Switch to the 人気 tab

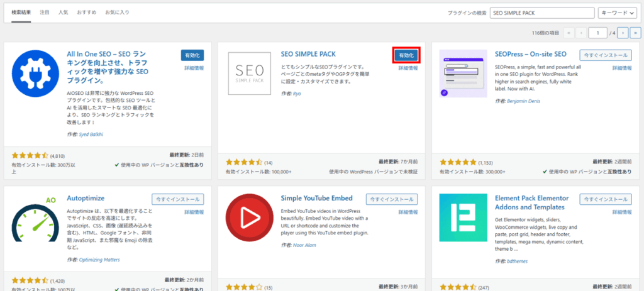[64, 13]
